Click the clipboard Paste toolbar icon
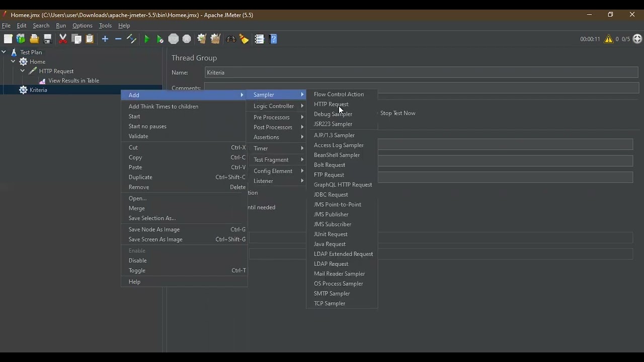The height and width of the screenshot is (362, 644). [90, 39]
